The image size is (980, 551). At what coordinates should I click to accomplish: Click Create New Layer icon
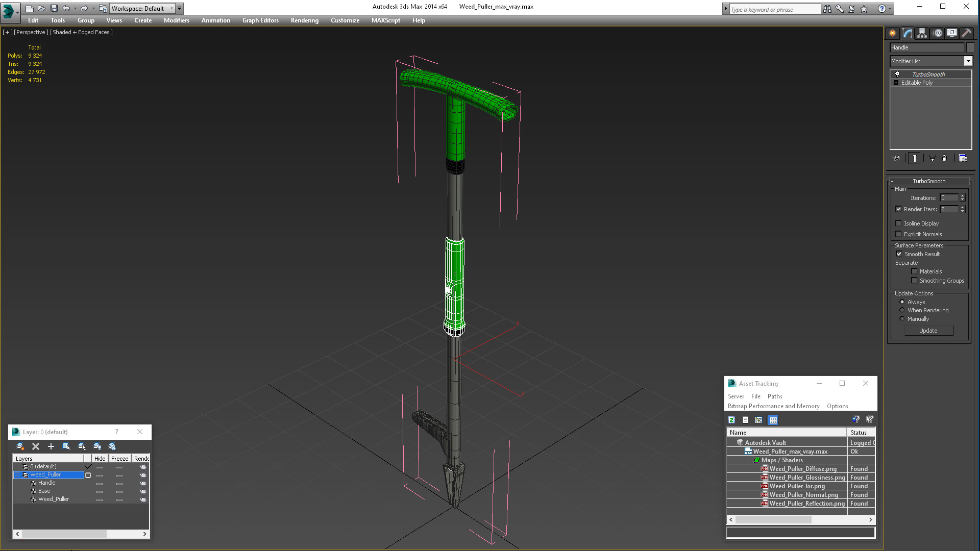click(20, 446)
